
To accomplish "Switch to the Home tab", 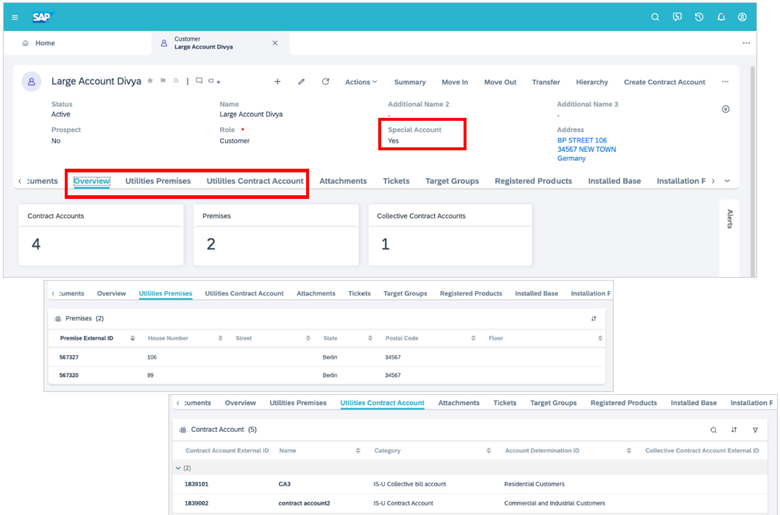I will [39, 43].
